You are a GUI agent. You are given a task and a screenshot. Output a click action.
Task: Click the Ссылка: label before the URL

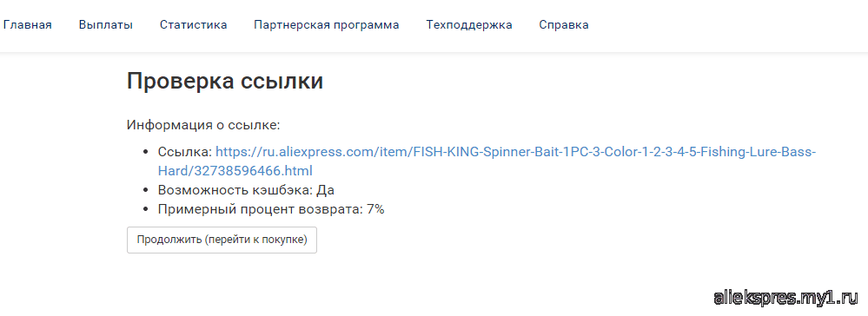[185, 152]
